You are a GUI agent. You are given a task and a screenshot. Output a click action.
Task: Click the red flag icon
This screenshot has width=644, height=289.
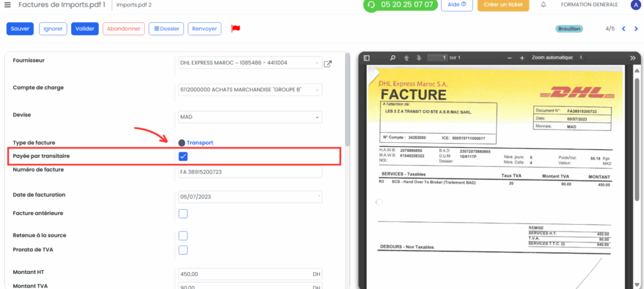pos(236,28)
